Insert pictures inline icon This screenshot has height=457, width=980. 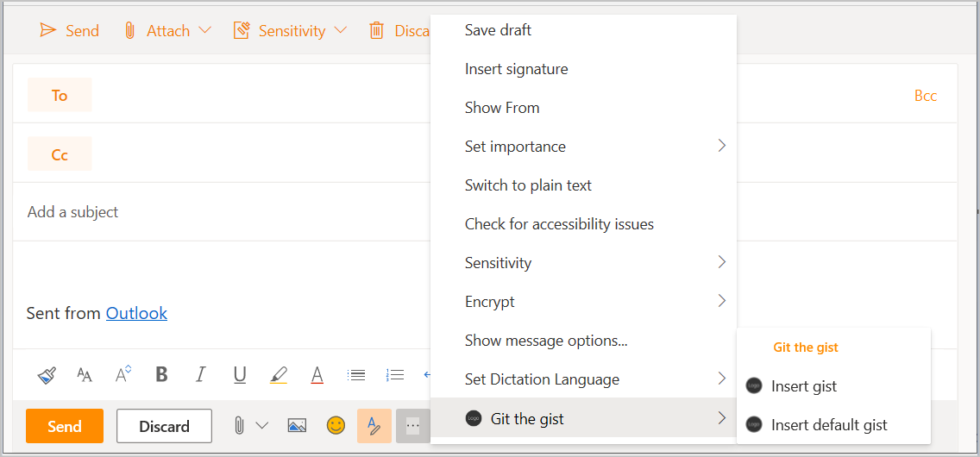coord(297,426)
